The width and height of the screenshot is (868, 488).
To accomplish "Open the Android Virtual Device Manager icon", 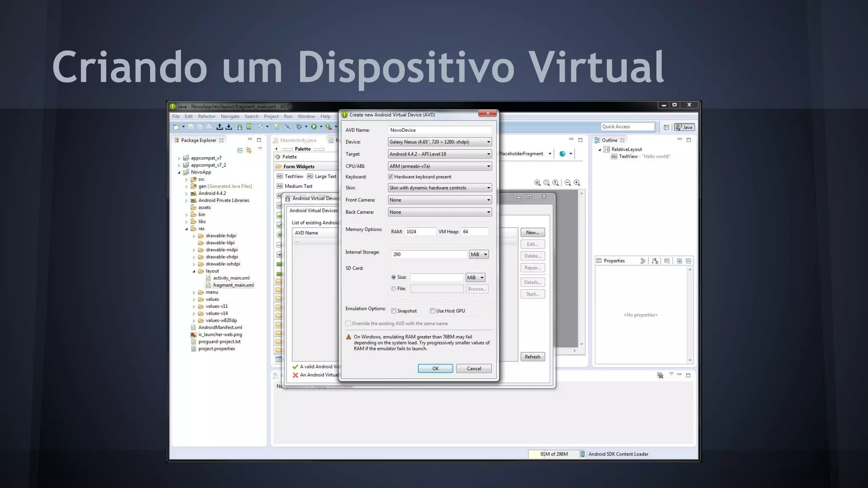I will coord(249,127).
